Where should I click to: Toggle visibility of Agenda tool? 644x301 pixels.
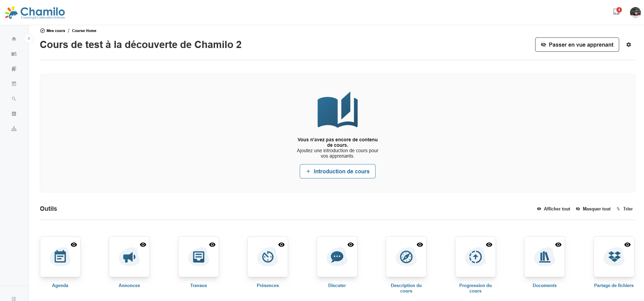pos(74,244)
